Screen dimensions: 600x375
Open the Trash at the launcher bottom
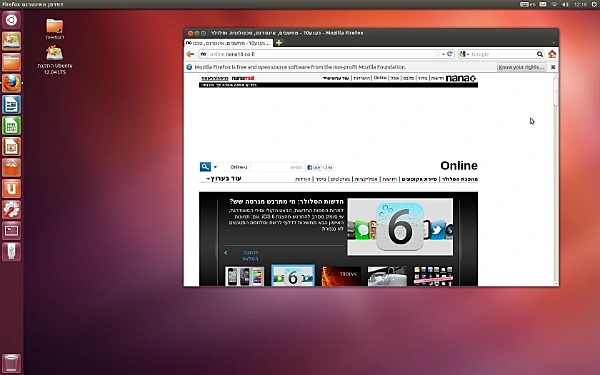[x=11, y=363]
